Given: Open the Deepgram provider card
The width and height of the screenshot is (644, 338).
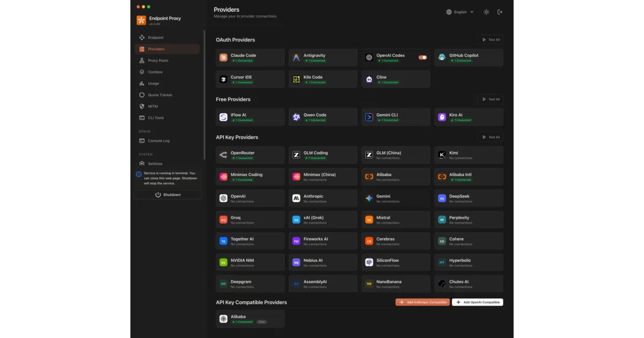Looking at the screenshot, I should tap(250, 284).
